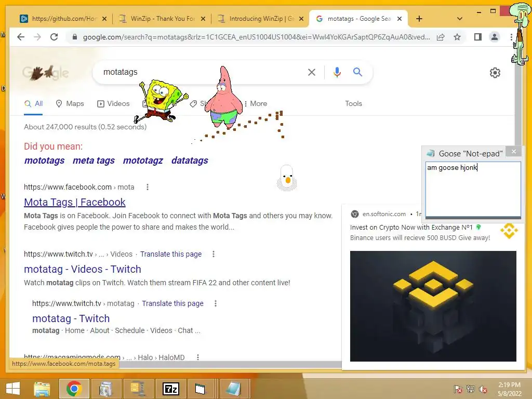
Task: Click the Chrome forward arrow
Action: (37, 37)
